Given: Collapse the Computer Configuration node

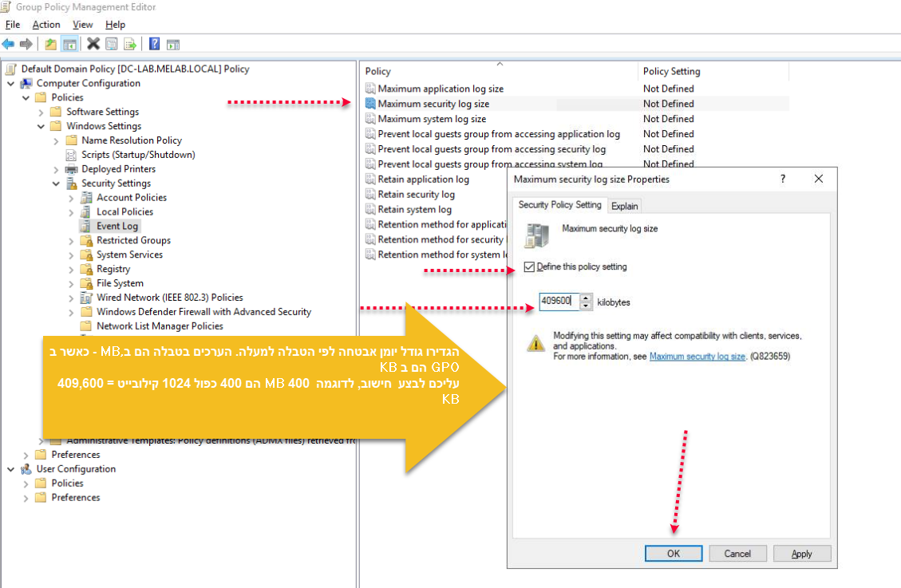Looking at the screenshot, I should tap(10, 84).
